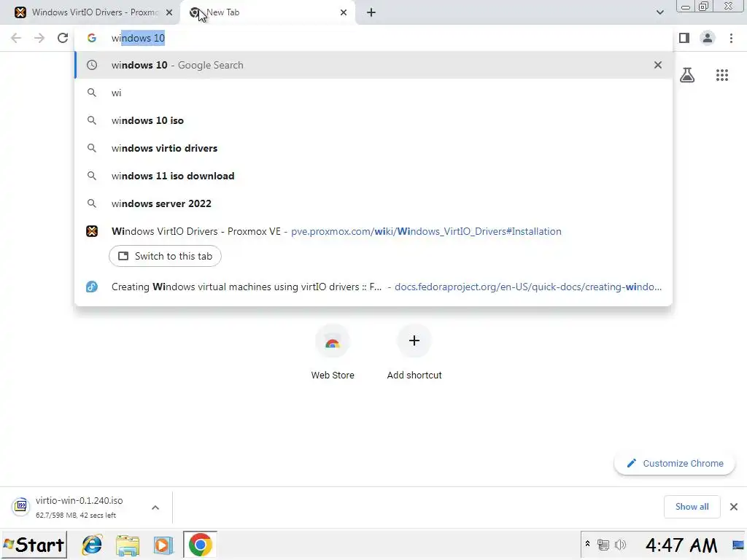Click the volume speaker tray icon

(x=620, y=545)
